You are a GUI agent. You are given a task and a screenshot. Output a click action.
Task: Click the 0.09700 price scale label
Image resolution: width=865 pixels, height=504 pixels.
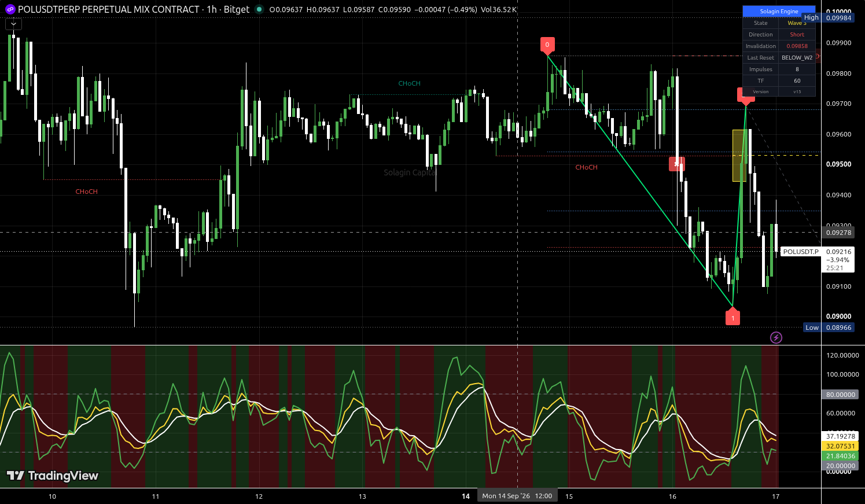[x=838, y=104]
